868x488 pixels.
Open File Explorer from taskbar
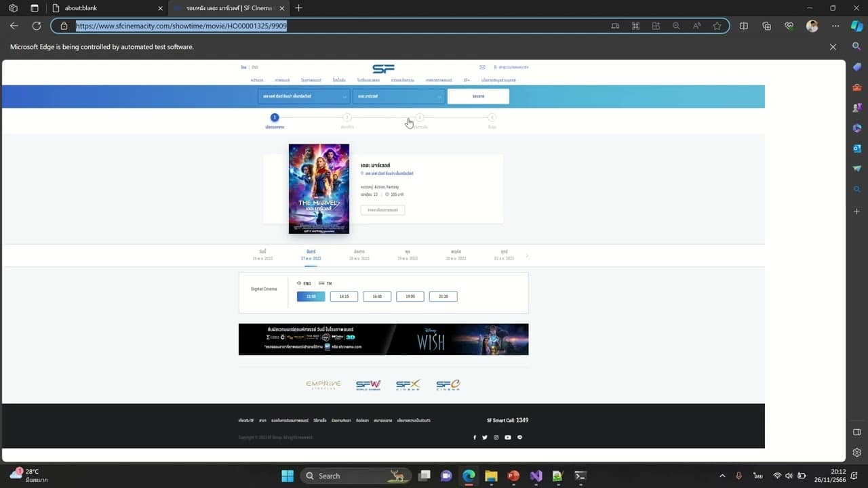point(490,476)
